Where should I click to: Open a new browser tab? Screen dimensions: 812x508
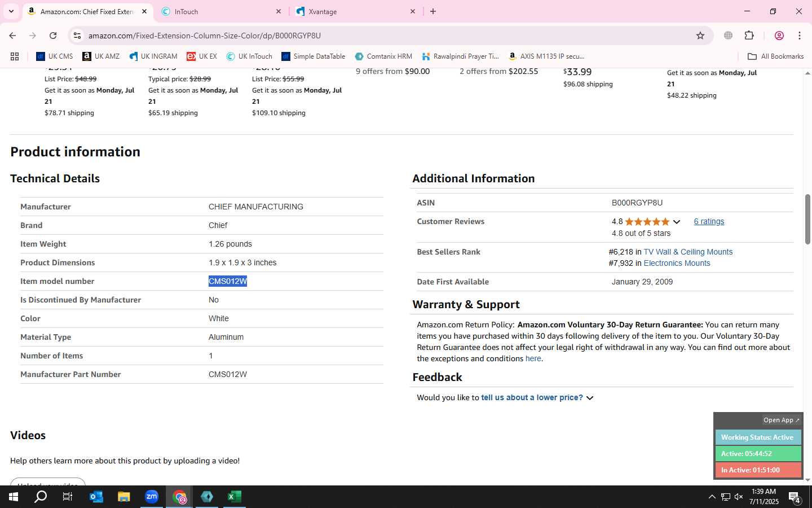(433, 11)
